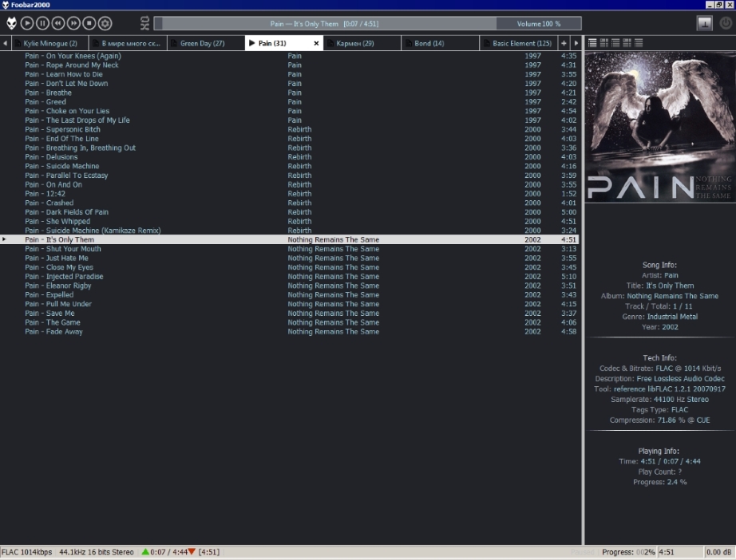Select track 'Pain - Eleanor Rigby'

[x=289, y=286]
